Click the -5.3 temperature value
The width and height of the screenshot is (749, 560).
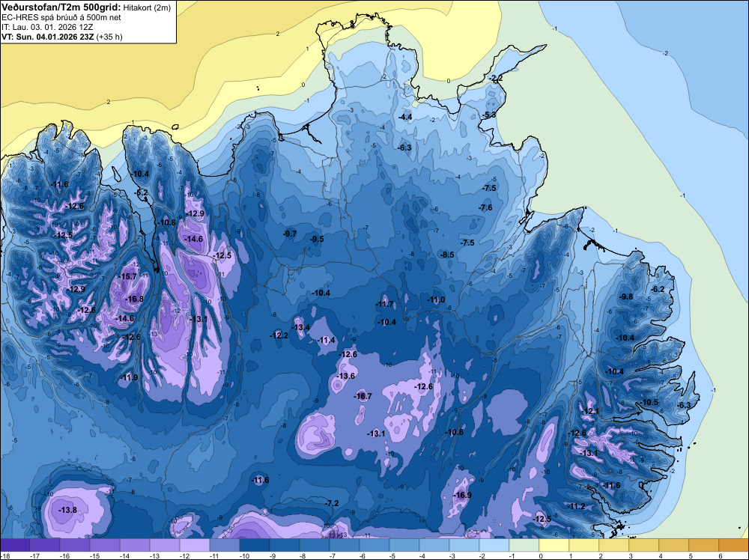(x=489, y=115)
